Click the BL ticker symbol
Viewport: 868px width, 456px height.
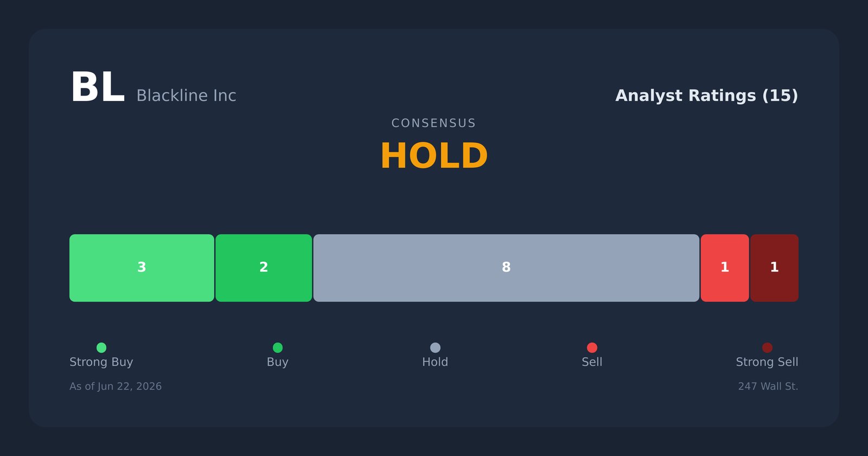click(x=98, y=88)
